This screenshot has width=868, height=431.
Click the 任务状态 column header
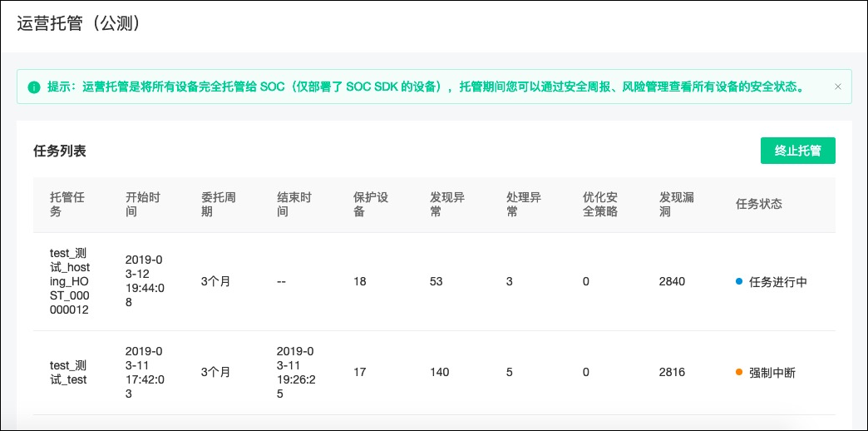coord(758,204)
